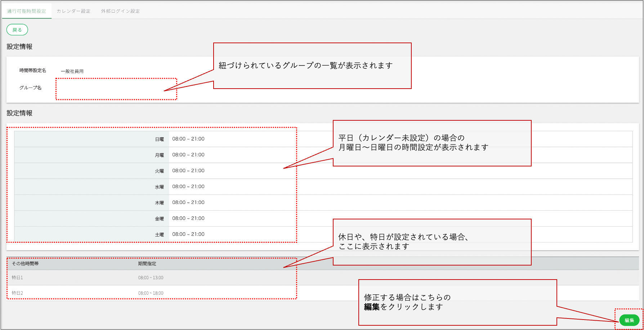The image size is (644, 330).
Task: Select the 水曜 time row
Action: (x=323, y=187)
